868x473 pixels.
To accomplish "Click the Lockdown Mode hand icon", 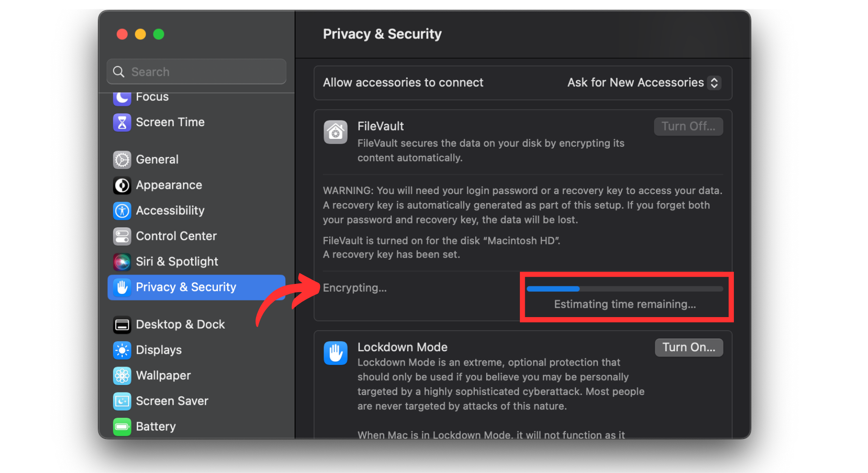I will pos(335,353).
